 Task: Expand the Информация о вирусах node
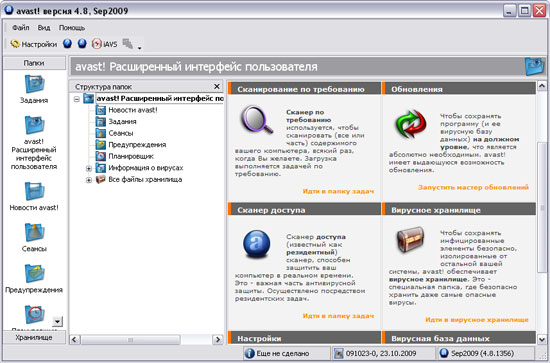pos(89,168)
